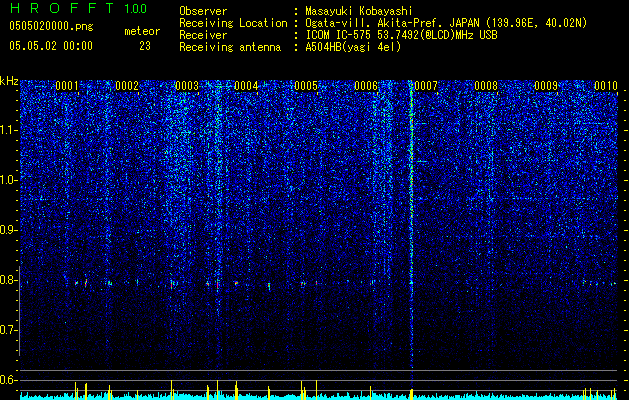Click the A504HB(yagi 4el) antenna text
Screen dimensions: 629x400
coord(353,47)
